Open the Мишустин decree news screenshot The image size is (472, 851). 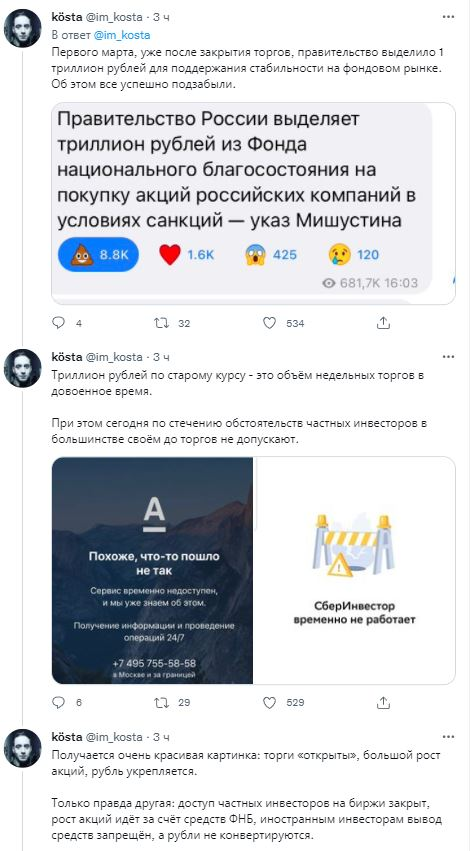coord(253,204)
